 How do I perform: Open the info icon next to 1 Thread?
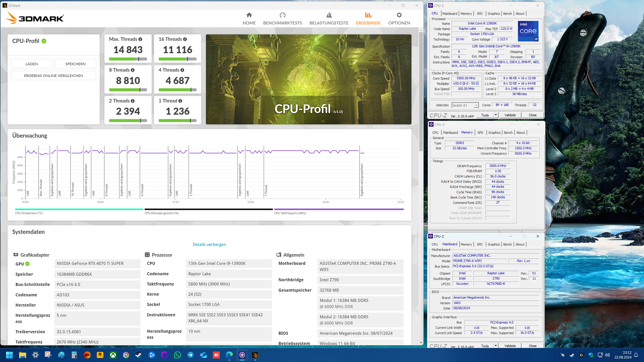pyautogui.click(x=180, y=101)
